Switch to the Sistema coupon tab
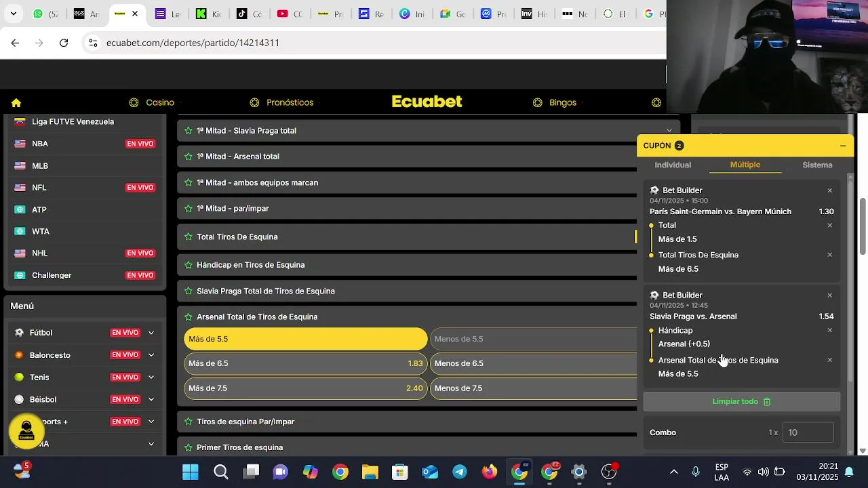 (x=817, y=165)
